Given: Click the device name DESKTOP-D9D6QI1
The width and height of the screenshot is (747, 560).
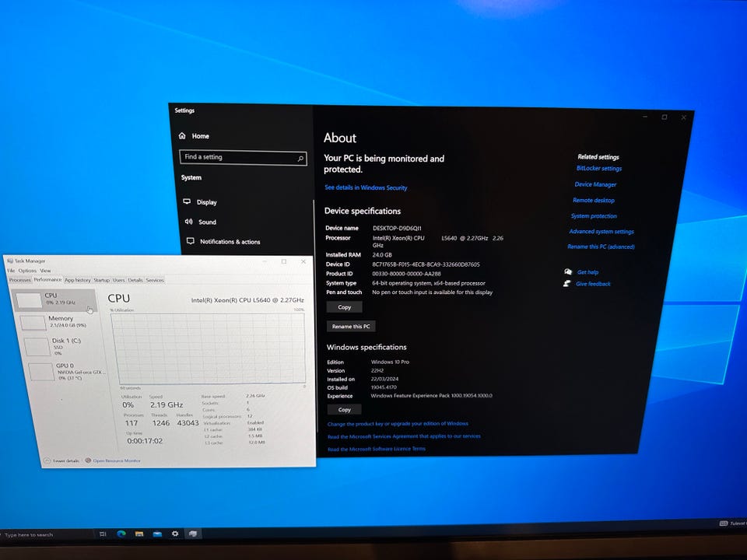Looking at the screenshot, I should tap(397, 228).
